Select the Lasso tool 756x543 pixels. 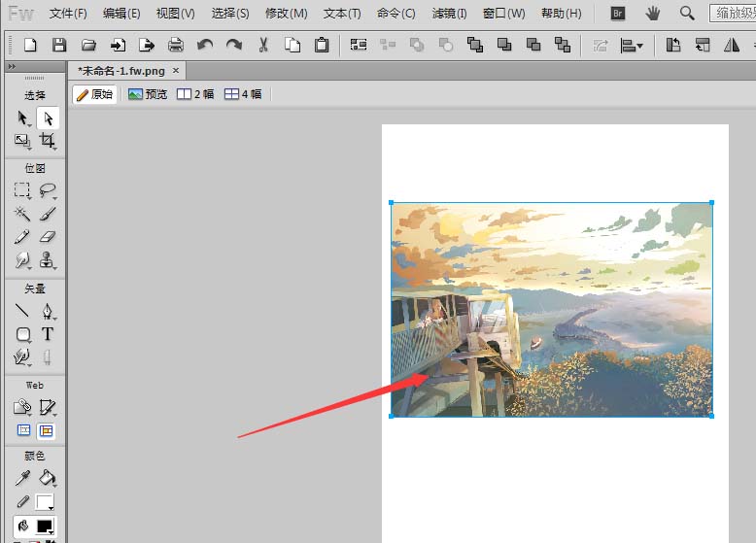click(48, 189)
